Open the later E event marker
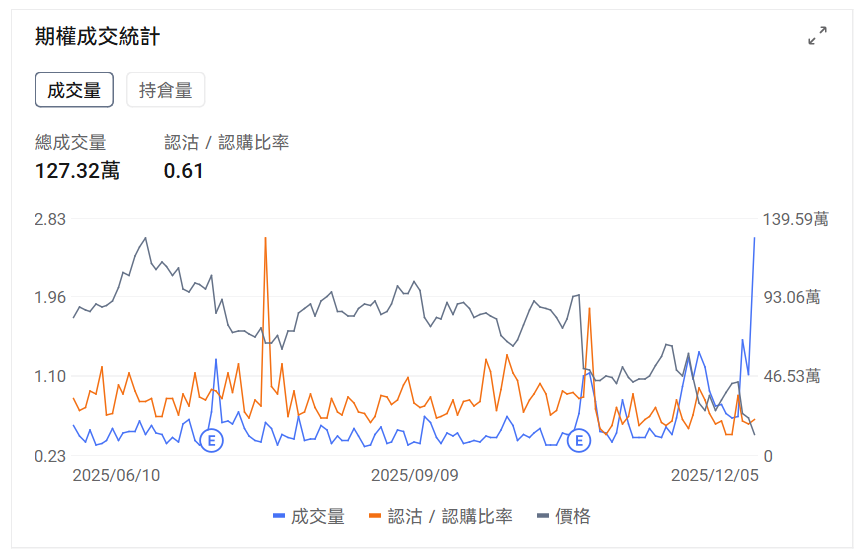The width and height of the screenshot is (860, 555). 579,440
